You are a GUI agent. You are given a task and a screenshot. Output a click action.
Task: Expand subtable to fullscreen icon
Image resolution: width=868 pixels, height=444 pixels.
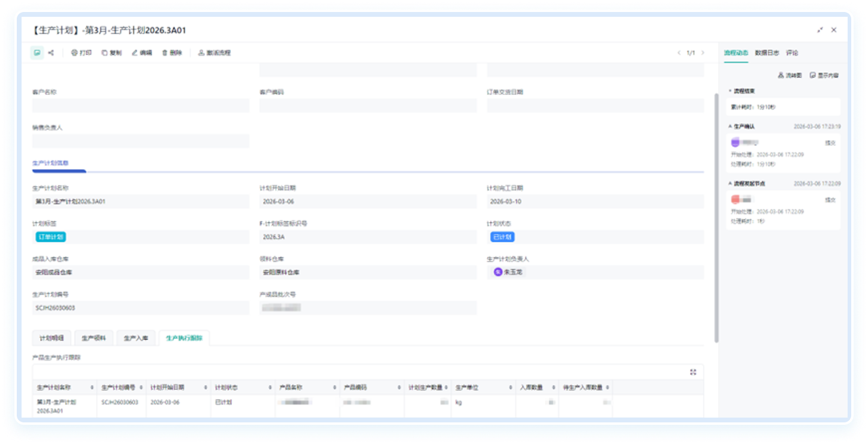click(693, 372)
